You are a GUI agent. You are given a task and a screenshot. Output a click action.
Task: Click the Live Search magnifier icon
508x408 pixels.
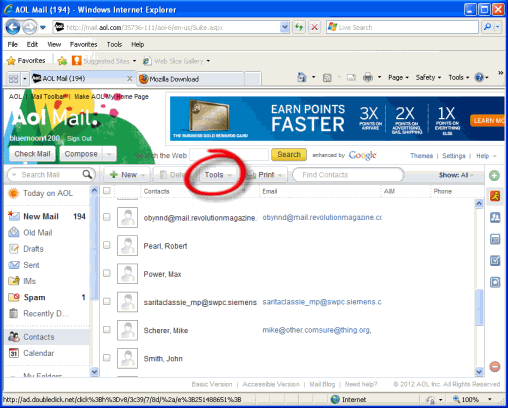click(487, 27)
